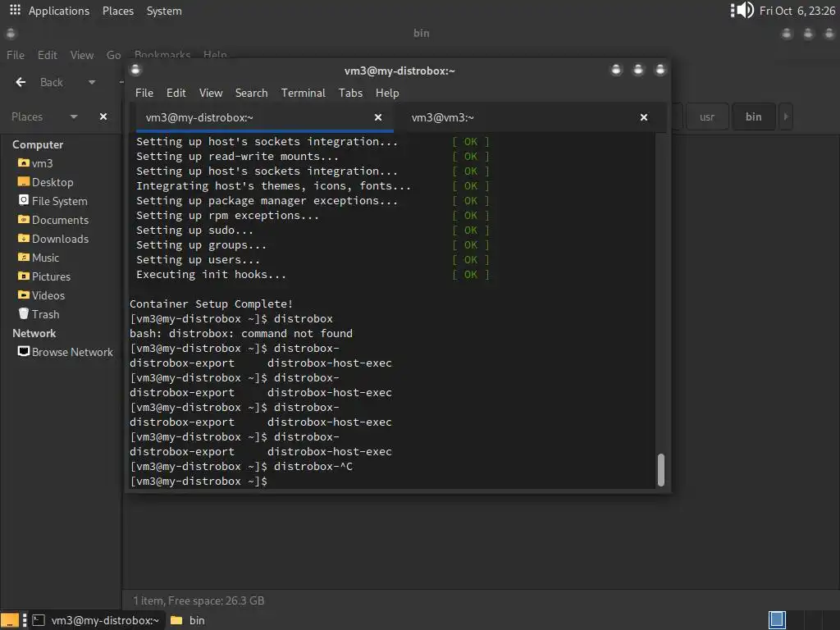Select Videos in the sidebar
Screen dimensions: 840x630
pyautogui.click(x=48, y=295)
